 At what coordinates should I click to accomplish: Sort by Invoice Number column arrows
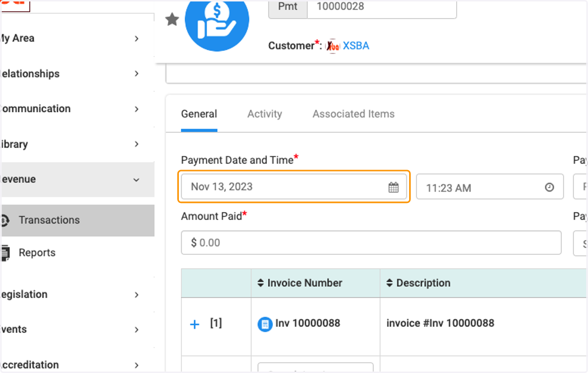coord(261,283)
